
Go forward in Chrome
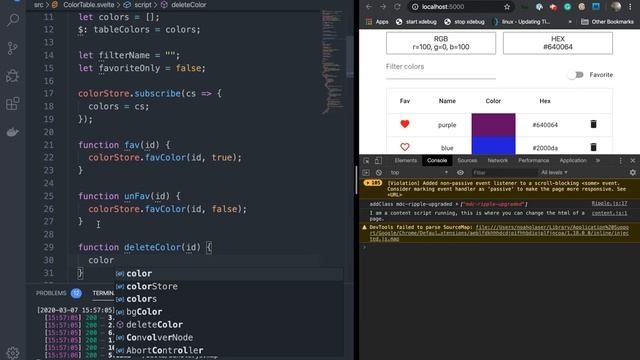(383, 7)
